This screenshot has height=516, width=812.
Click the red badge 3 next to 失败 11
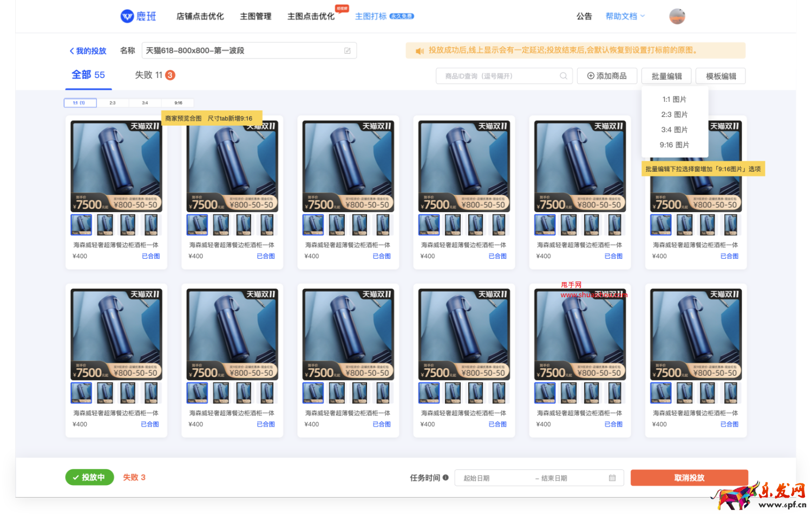pyautogui.click(x=170, y=75)
